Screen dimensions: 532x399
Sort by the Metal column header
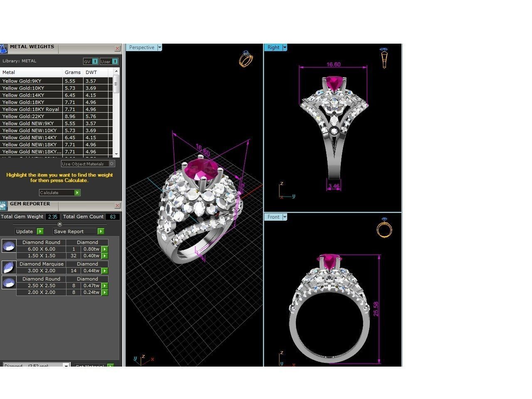(32, 72)
